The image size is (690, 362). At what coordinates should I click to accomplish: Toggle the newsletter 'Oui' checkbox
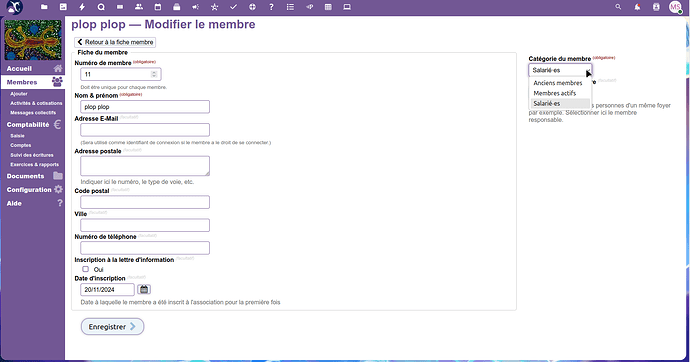(x=85, y=269)
